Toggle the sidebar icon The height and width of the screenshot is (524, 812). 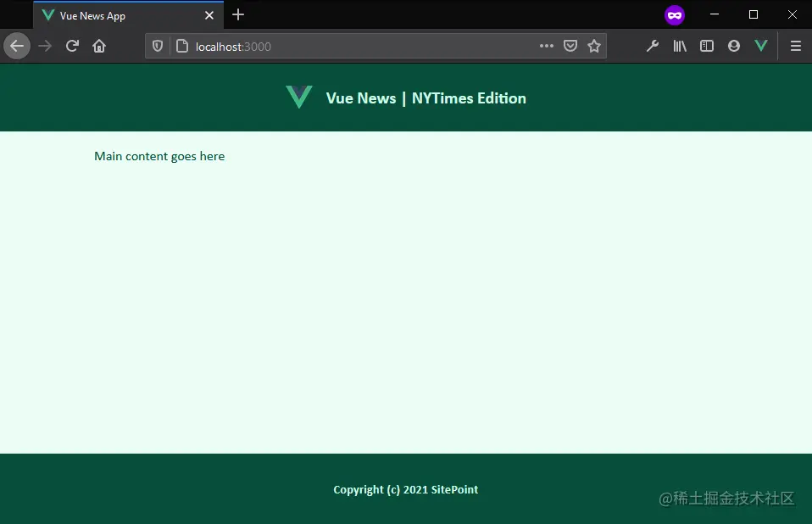click(x=707, y=46)
